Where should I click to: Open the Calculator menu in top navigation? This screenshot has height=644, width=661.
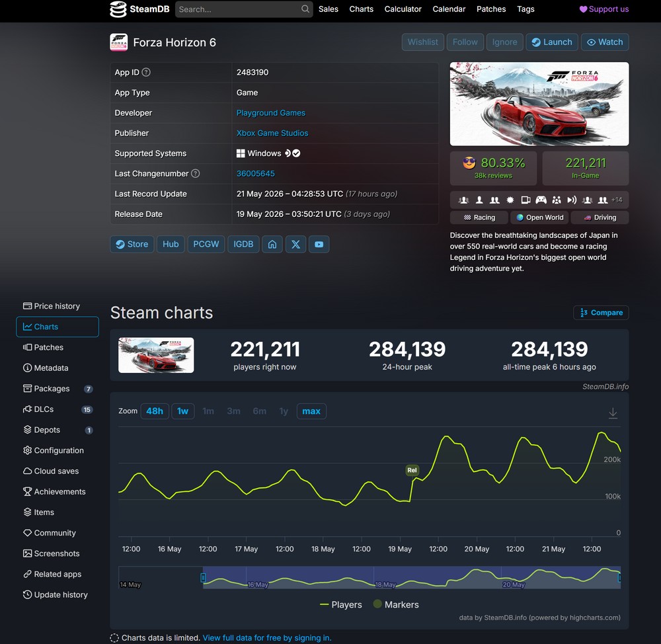[403, 9]
